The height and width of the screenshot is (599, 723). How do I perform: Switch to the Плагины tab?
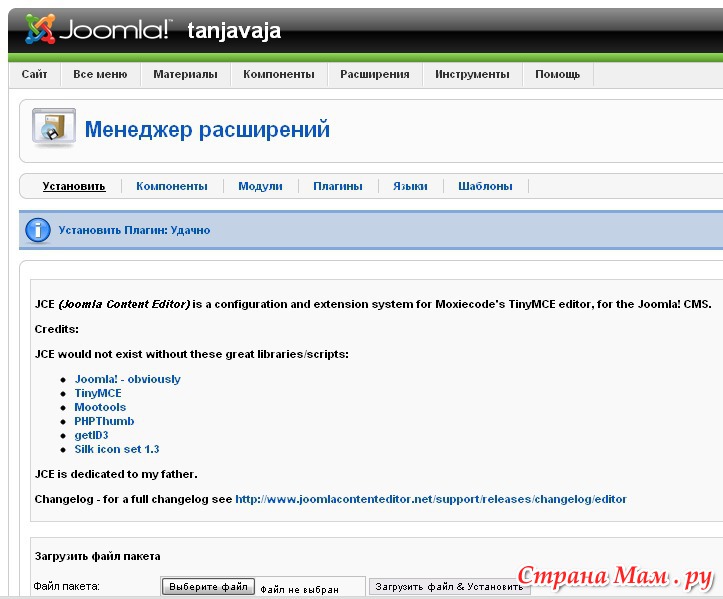point(338,186)
